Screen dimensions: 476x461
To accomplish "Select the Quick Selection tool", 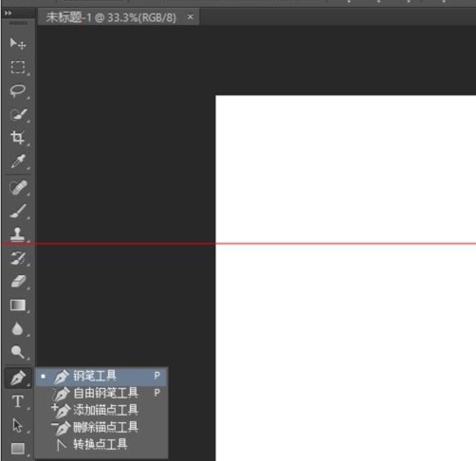I will pos(18,114).
